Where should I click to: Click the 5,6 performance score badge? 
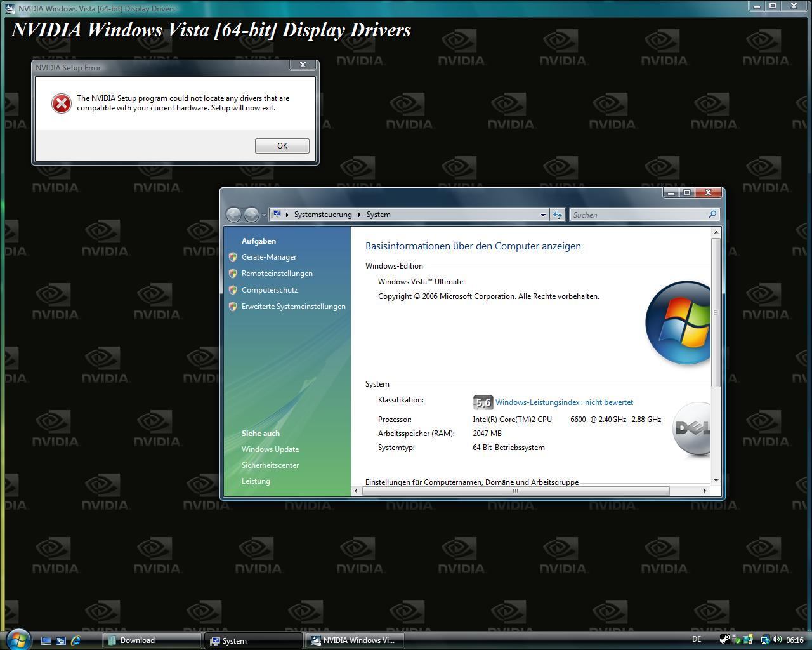[483, 402]
